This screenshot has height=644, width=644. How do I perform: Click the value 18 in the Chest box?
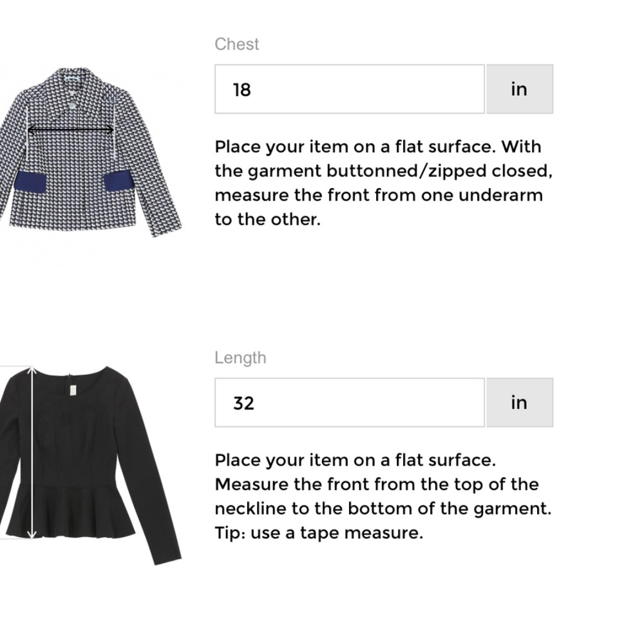242,90
